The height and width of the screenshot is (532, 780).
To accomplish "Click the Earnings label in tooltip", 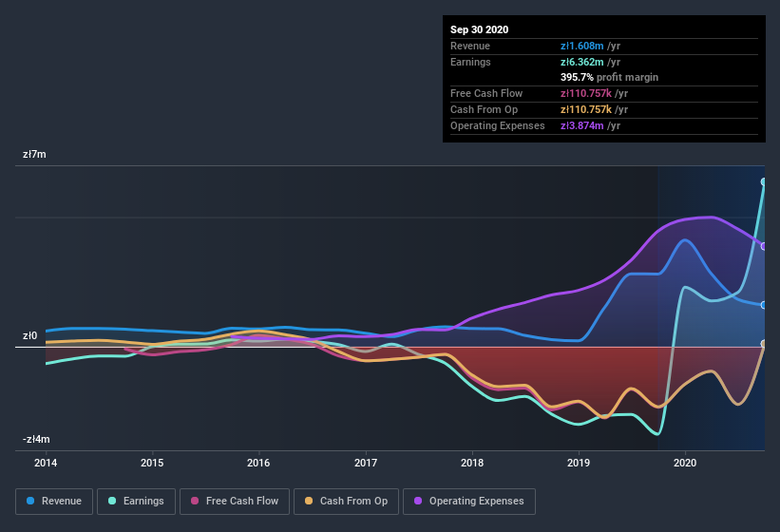I will 470,62.
